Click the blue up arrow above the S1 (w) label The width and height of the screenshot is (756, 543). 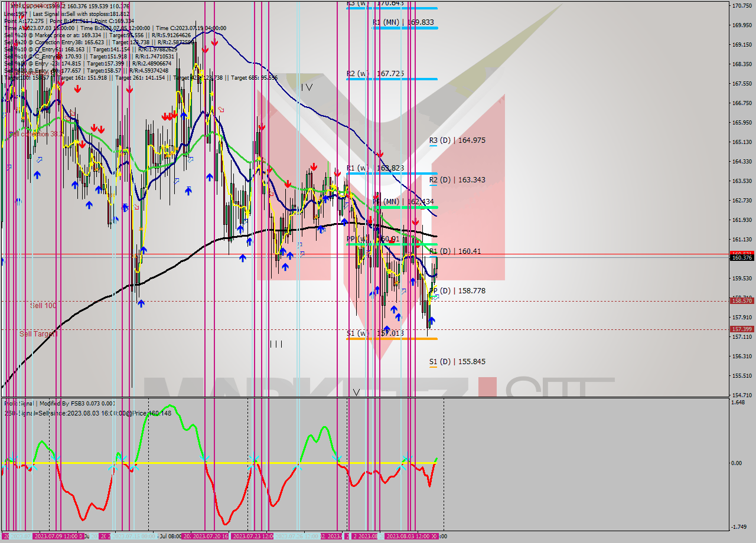point(386,329)
